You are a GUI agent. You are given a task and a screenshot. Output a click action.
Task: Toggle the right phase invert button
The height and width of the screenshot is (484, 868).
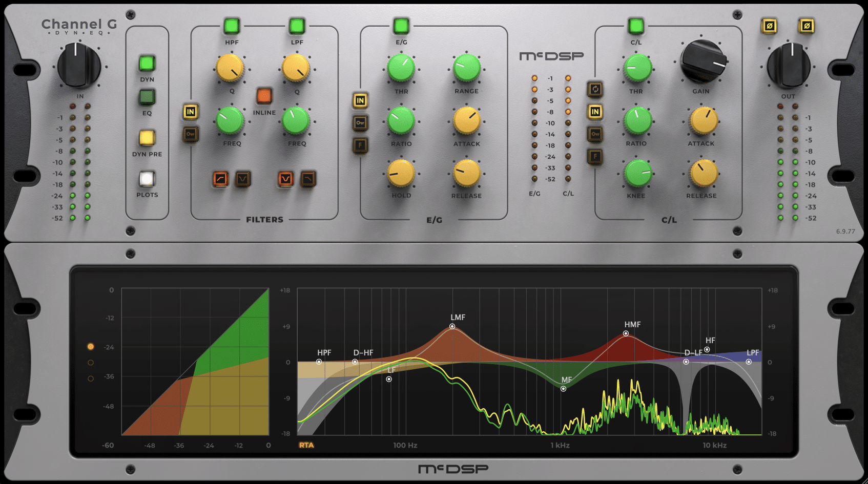coord(807,26)
